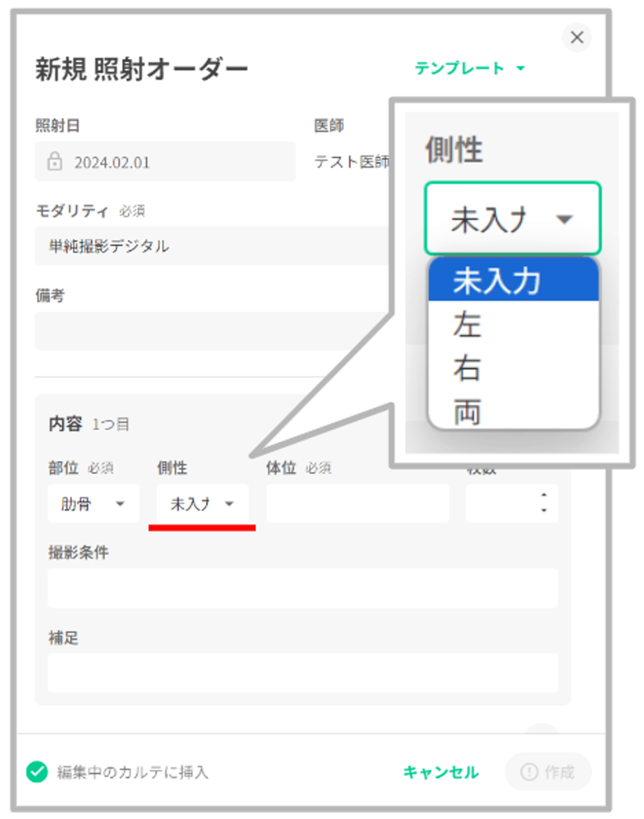The image size is (644, 819).
Task: Click the lock icon in 照射日 field
Action: click(55, 161)
